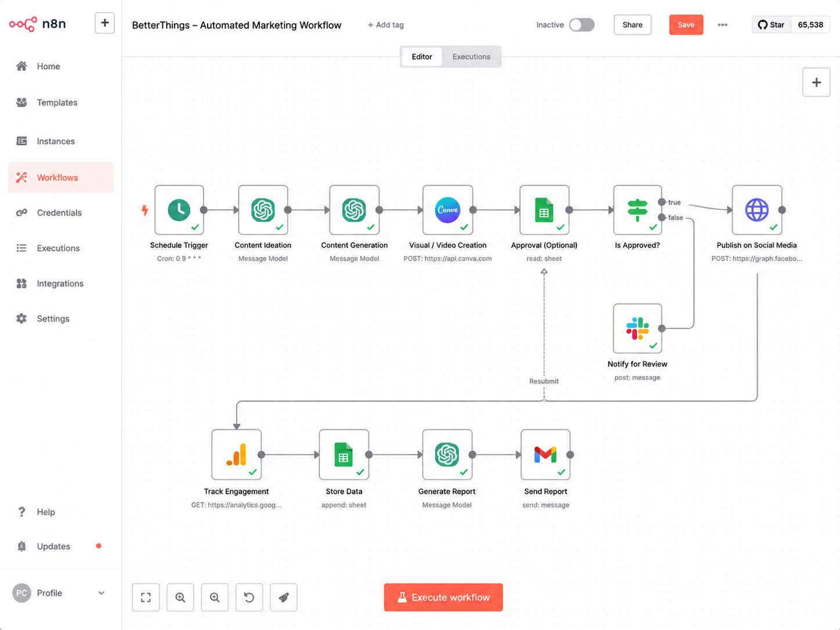Image resolution: width=840 pixels, height=630 pixels.
Task: Select the Canva Visual / Video Creation node
Action: click(x=448, y=210)
